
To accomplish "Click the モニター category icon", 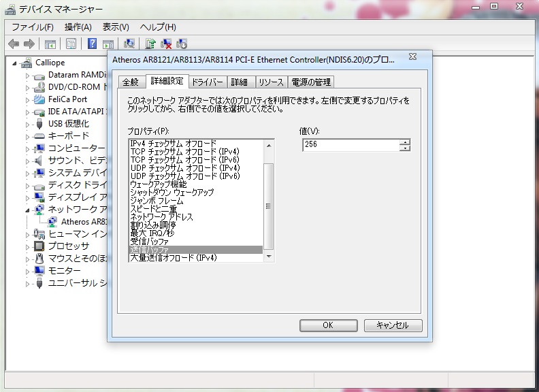I will coord(39,271).
